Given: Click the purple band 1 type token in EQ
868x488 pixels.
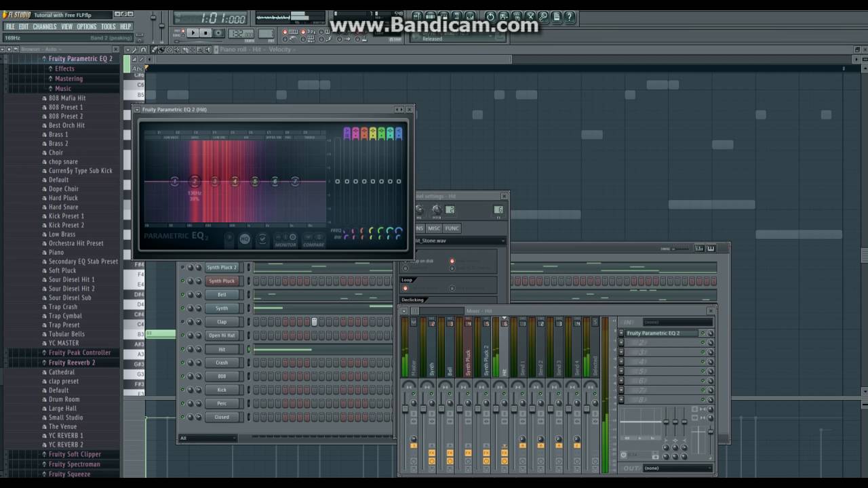Looking at the screenshot, I should pos(347,134).
